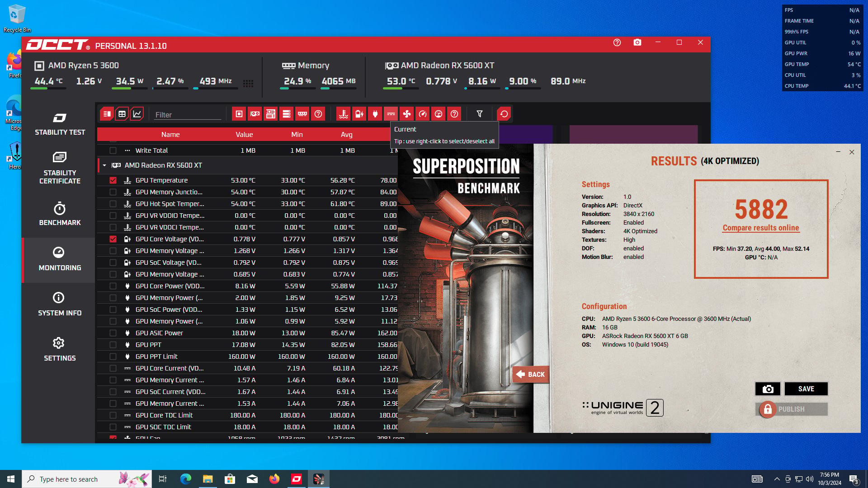Sort by the Min column header

tap(297, 135)
